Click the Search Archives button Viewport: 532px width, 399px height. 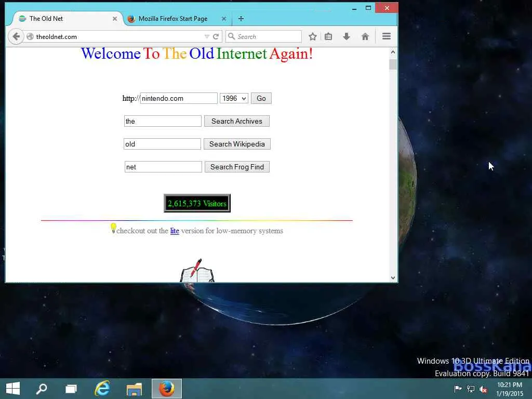[237, 121]
